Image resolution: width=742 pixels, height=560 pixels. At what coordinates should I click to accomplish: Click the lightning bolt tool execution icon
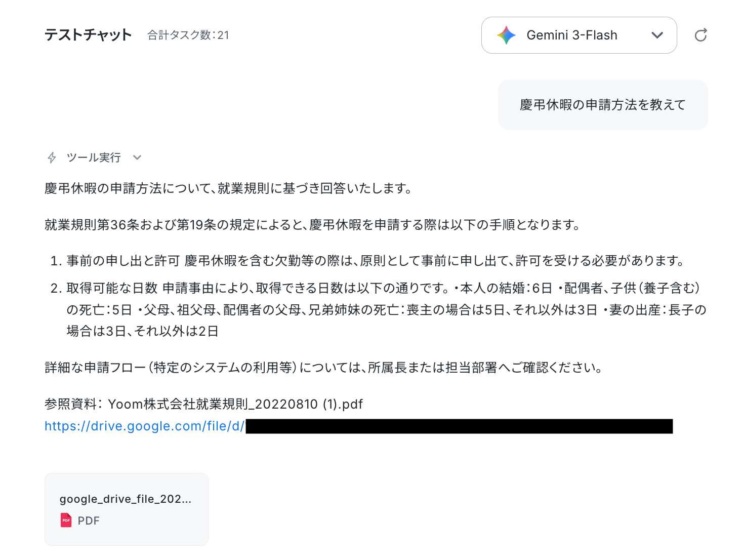(52, 157)
